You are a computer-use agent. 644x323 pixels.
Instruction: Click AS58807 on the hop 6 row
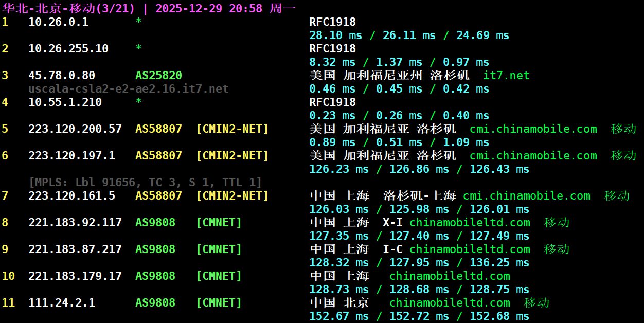coord(158,155)
